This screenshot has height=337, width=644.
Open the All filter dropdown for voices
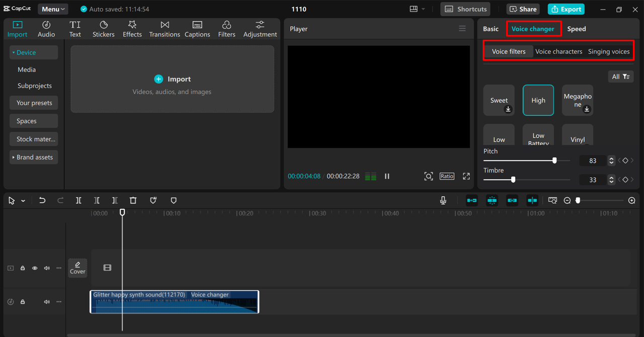(x=621, y=76)
